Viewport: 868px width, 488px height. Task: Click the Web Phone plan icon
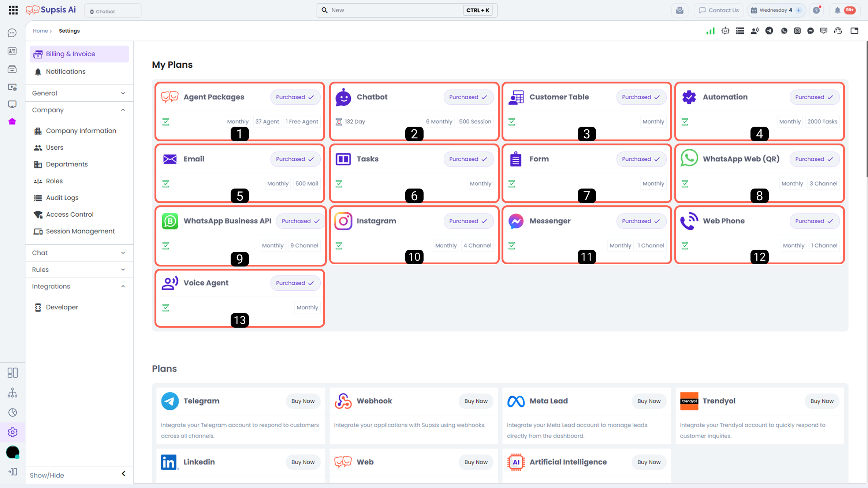point(689,221)
